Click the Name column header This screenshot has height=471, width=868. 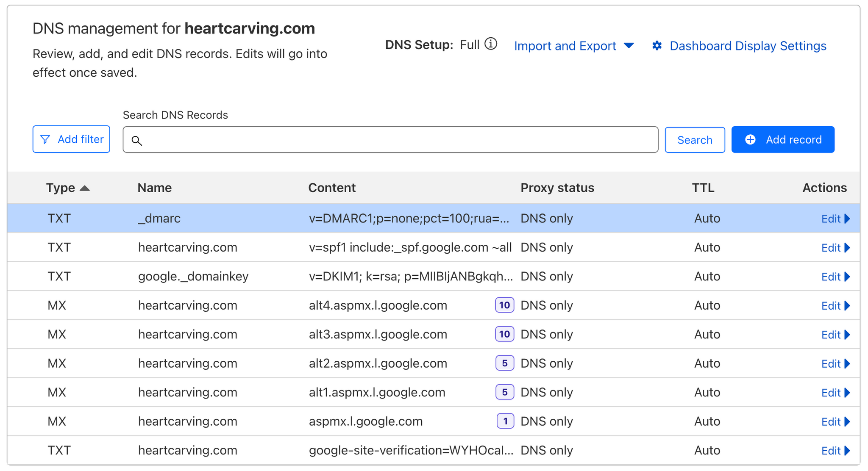(x=155, y=188)
